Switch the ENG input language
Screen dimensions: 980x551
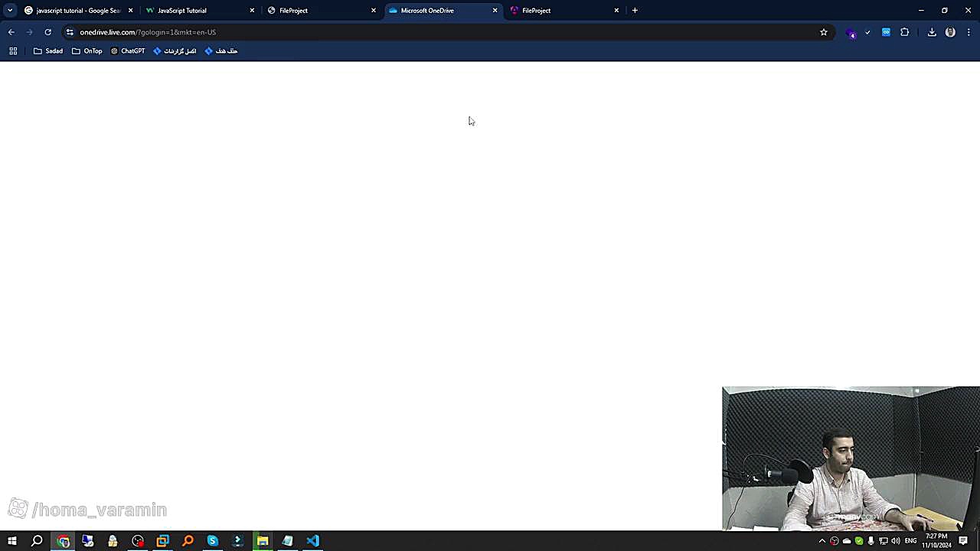pyautogui.click(x=910, y=541)
